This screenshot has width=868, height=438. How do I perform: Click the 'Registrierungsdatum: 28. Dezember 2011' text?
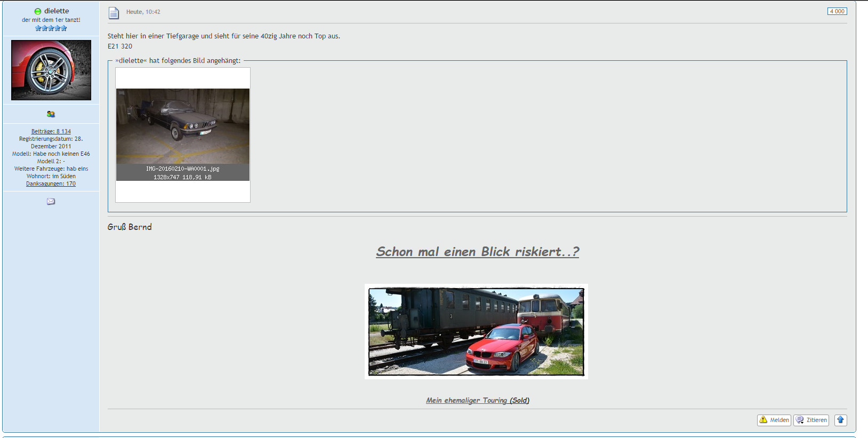51,142
